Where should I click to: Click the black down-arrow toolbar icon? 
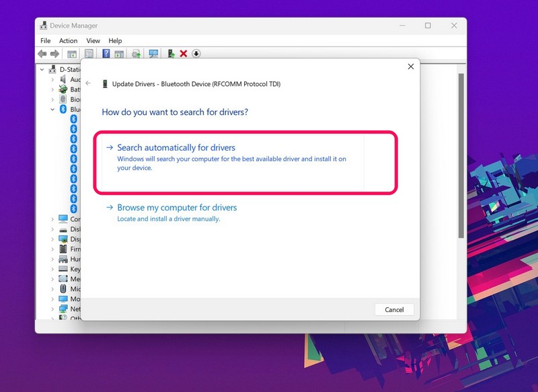pyautogui.click(x=196, y=54)
